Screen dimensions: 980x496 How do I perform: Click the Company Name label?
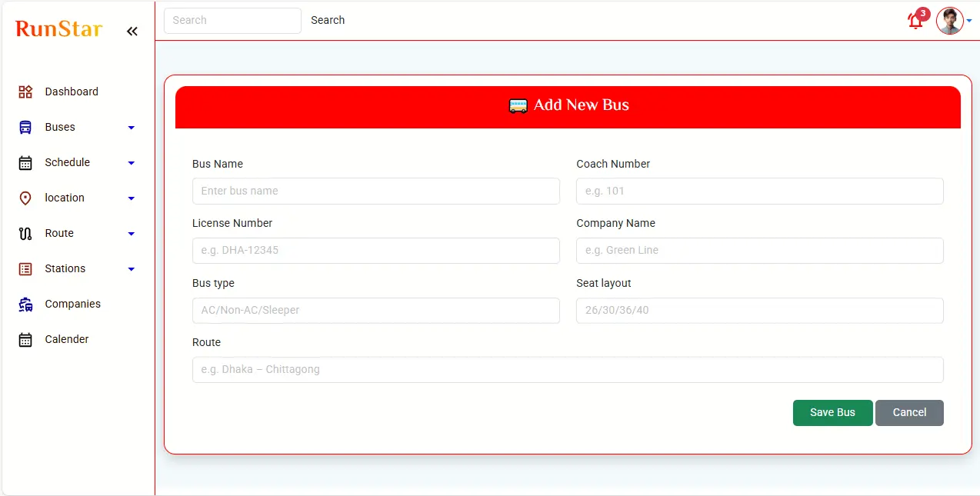pos(616,223)
